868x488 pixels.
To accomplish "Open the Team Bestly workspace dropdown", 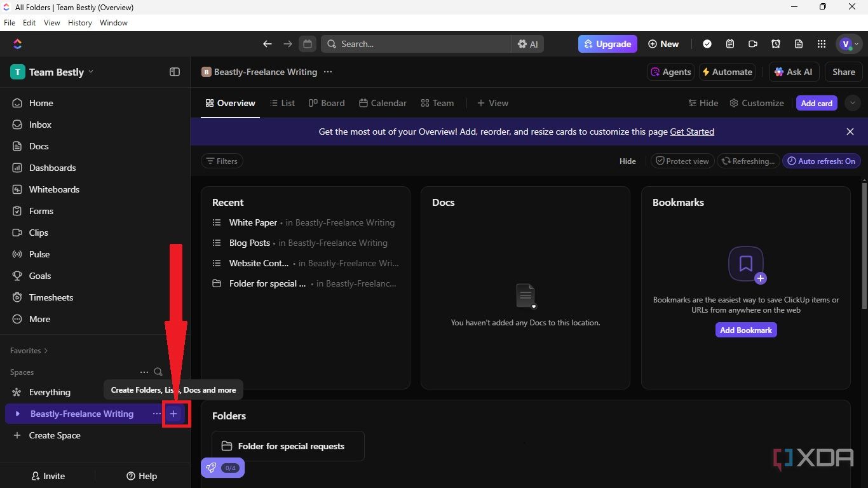I will point(52,72).
